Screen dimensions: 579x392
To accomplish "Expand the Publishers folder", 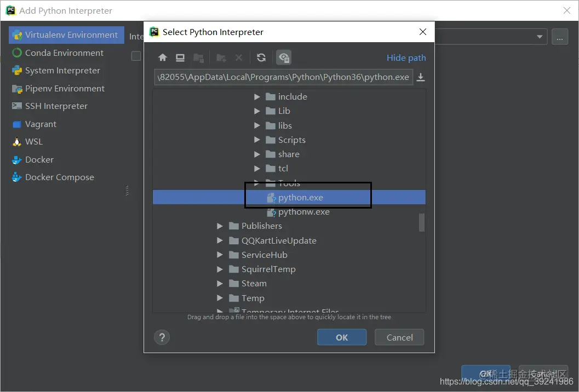I will coord(220,226).
